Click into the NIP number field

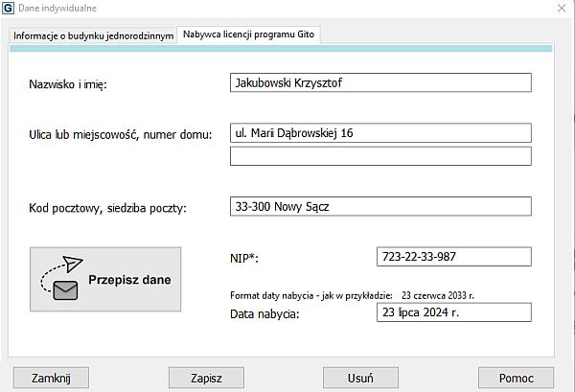tap(454, 257)
